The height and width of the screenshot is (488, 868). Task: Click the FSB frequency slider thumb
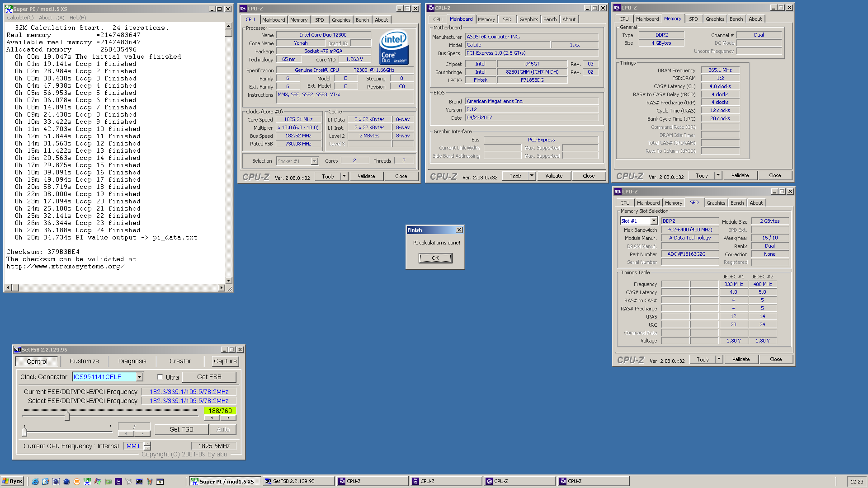click(x=67, y=416)
